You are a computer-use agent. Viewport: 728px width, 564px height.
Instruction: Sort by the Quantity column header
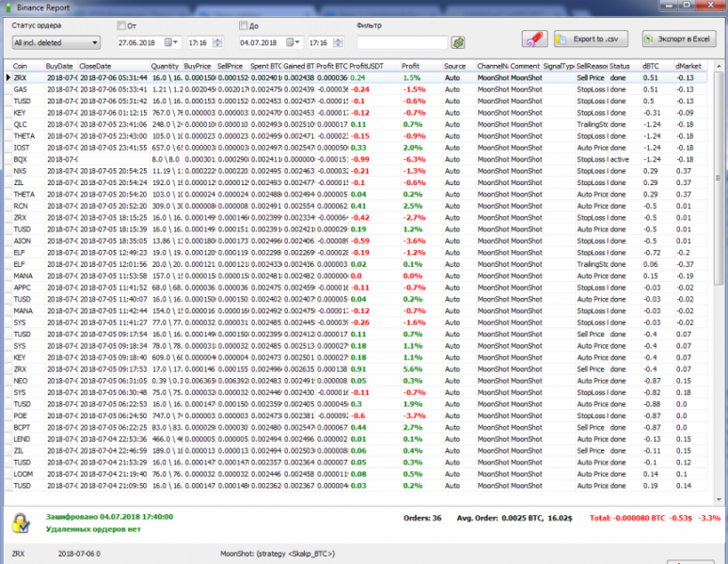tap(166, 66)
